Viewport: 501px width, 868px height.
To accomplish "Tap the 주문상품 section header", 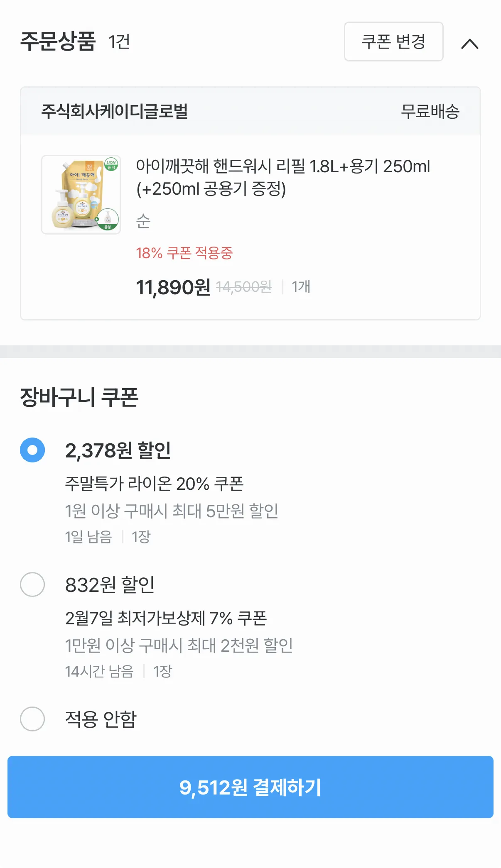I will point(58,42).
